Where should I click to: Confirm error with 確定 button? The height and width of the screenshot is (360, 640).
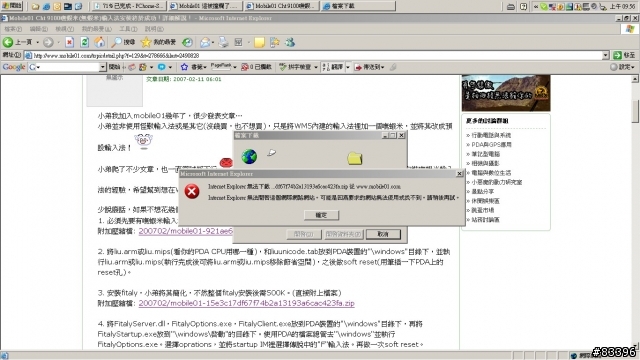(321, 215)
